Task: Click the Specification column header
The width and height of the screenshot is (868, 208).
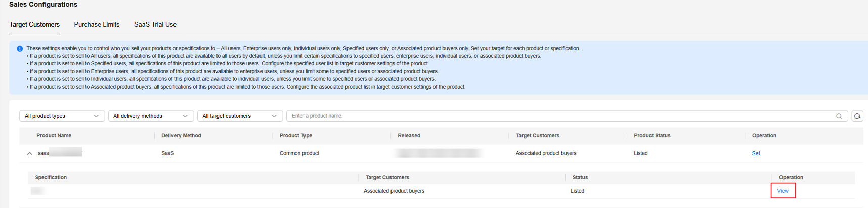Action: tap(51, 178)
